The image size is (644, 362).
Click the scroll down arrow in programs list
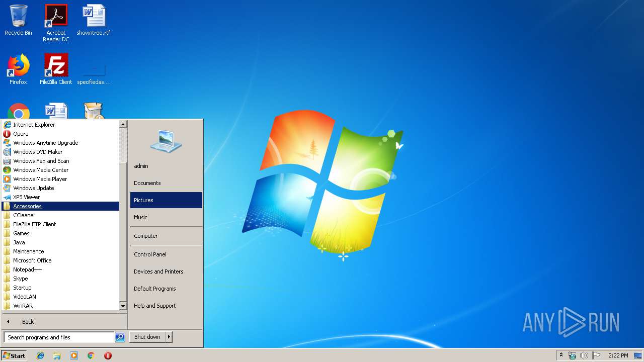click(123, 306)
